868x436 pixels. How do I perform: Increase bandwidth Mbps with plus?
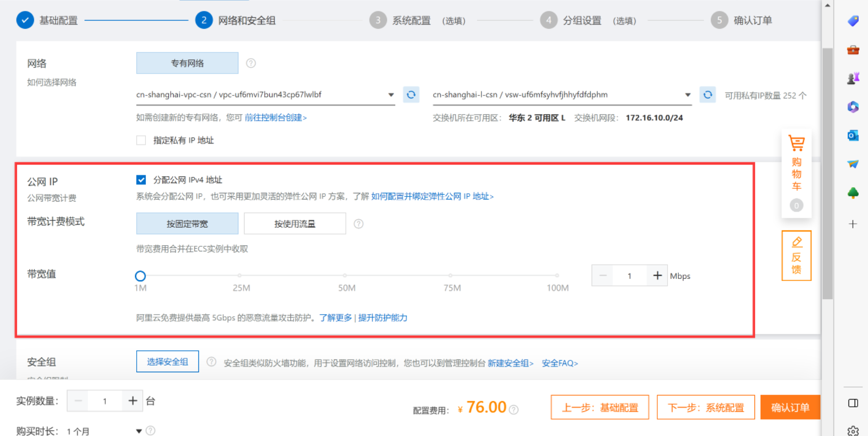click(657, 276)
